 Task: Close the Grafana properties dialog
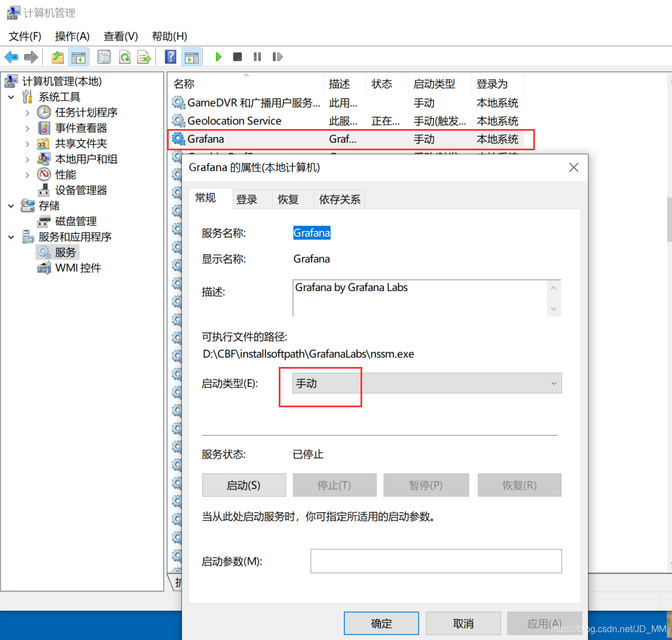point(574,167)
